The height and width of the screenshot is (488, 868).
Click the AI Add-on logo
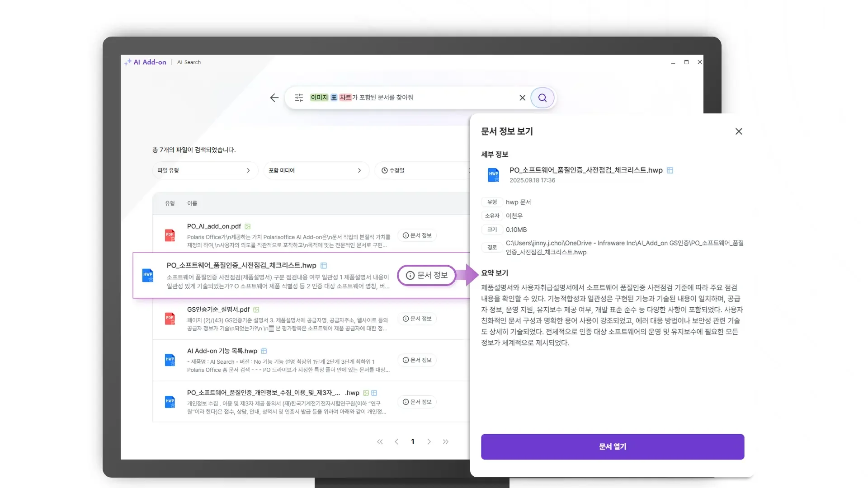click(x=146, y=62)
